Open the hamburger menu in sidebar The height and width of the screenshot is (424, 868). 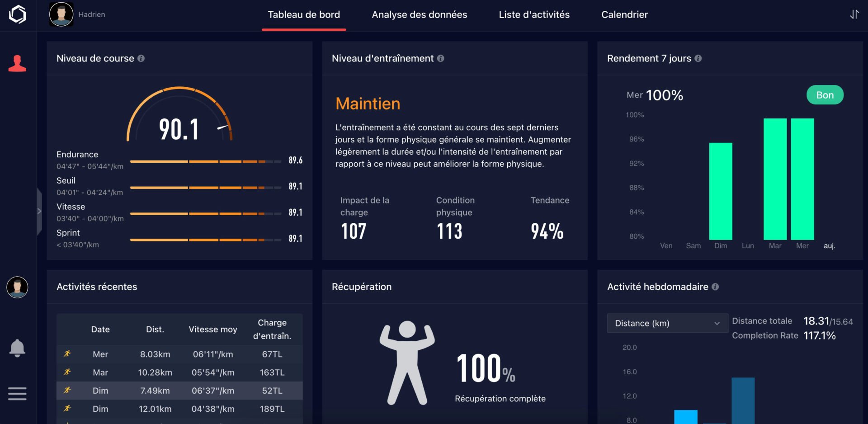[x=17, y=394]
